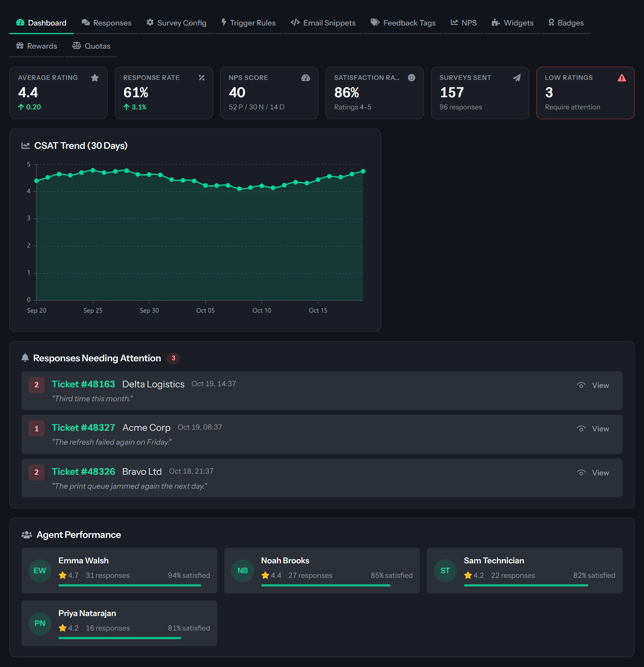This screenshot has width=644, height=667.
Task: Open the Responses tab
Action: click(x=106, y=23)
